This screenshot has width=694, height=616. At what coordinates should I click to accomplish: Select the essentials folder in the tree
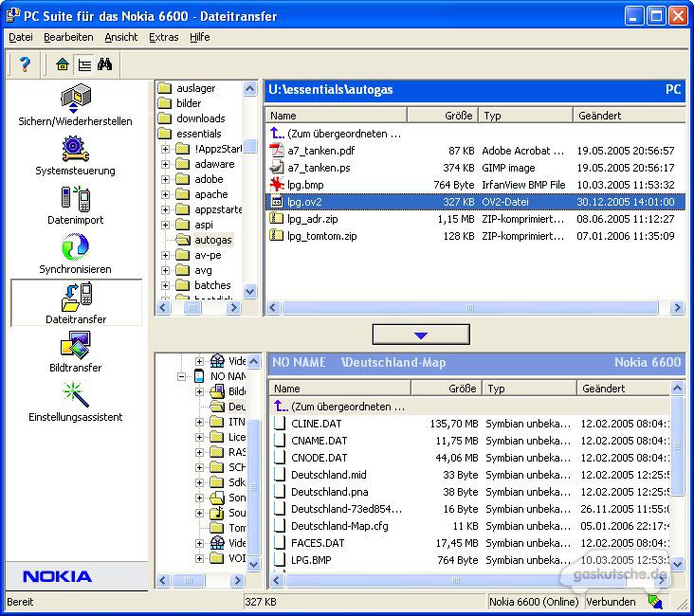tap(199, 134)
